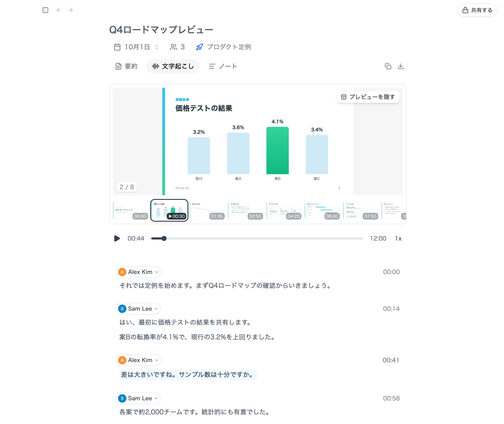Open the 10月1日 date selector
Screen dimensions: 504x424
click(136, 47)
